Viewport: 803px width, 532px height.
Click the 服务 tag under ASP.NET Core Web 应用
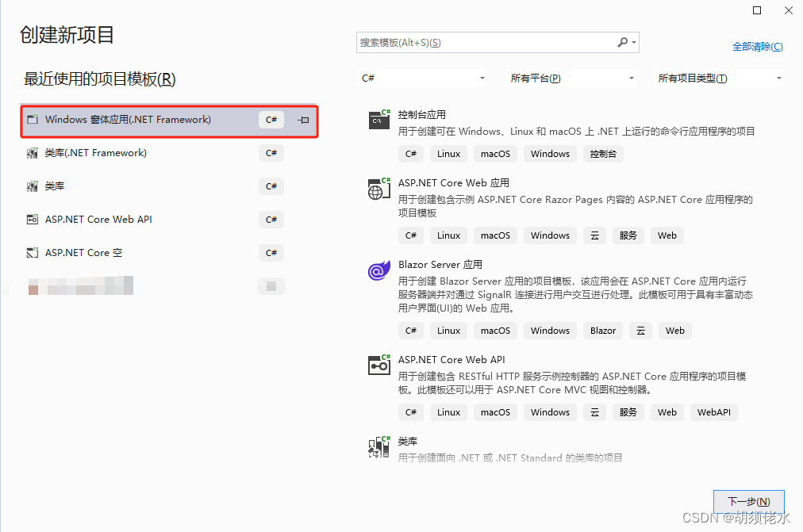[628, 235]
